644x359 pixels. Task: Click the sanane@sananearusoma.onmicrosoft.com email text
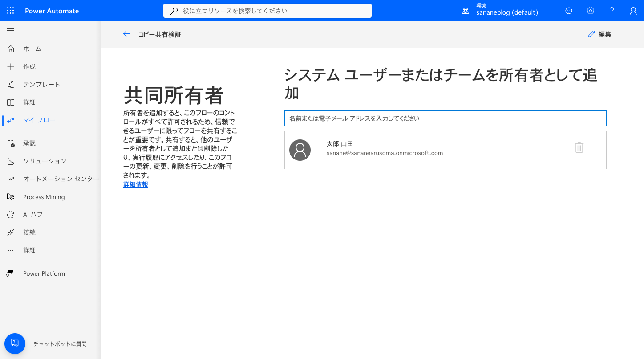click(385, 153)
